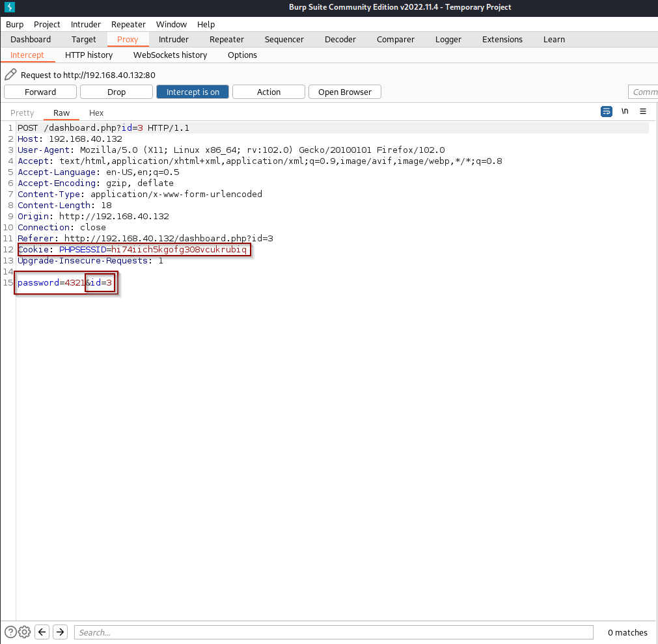Click the search help question mark icon

click(10, 632)
